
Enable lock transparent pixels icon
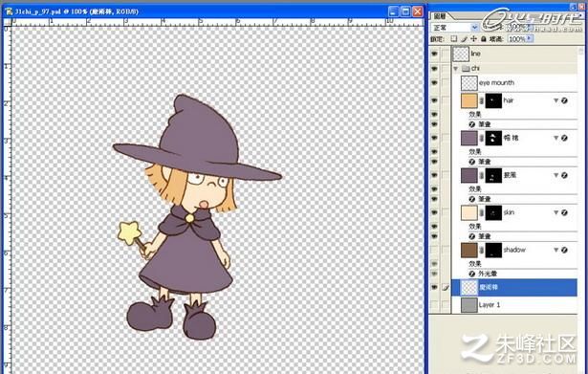coord(454,38)
